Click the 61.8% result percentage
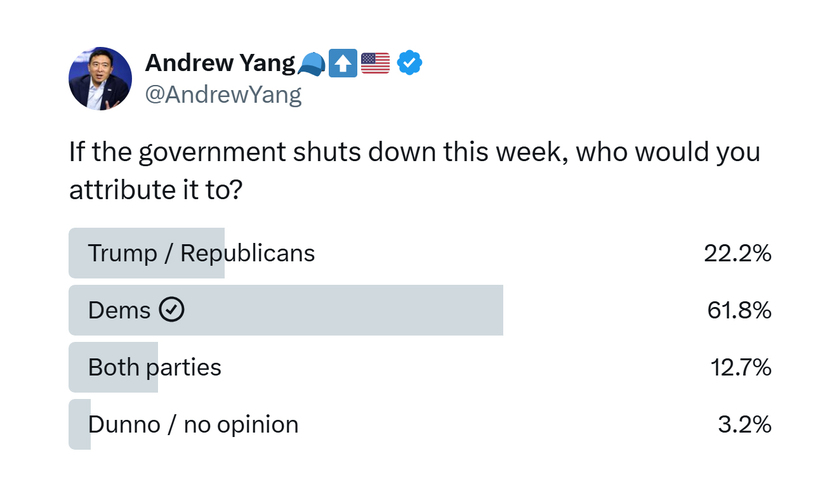 739,310
